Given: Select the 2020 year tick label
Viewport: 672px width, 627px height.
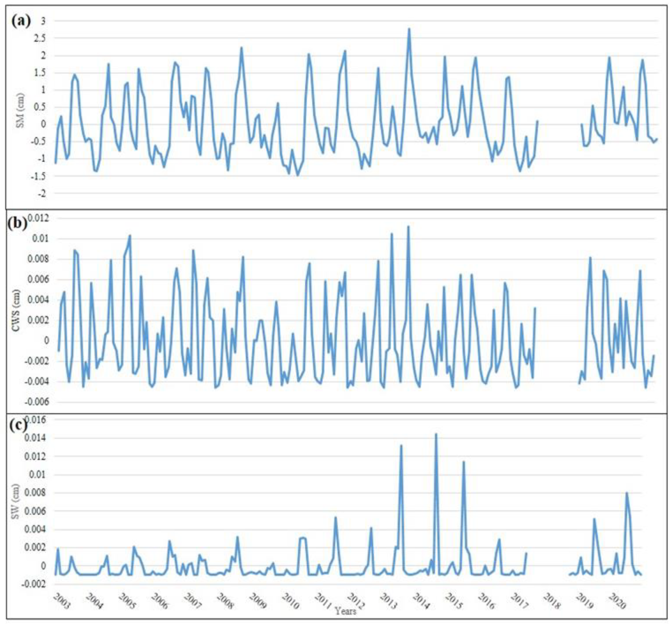Looking at the screenshot, I should tap(617, 601).
